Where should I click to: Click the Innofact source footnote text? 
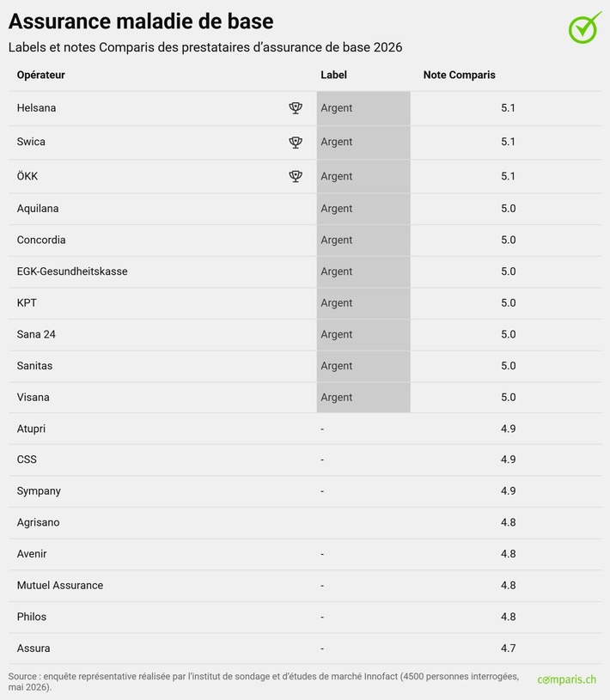pos(264,682)
